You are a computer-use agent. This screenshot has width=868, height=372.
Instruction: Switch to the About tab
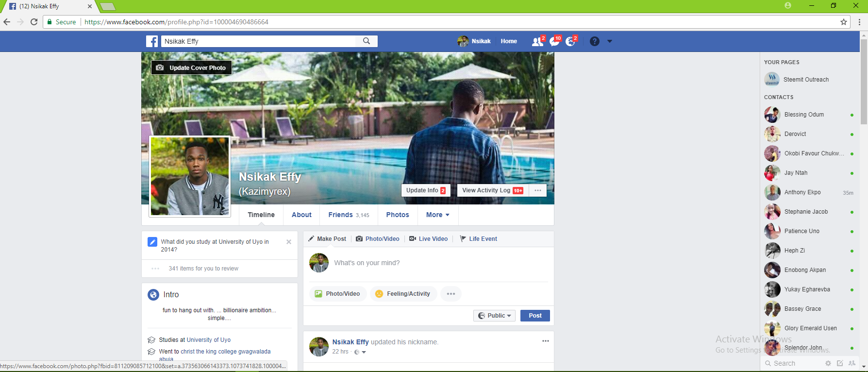301,215
